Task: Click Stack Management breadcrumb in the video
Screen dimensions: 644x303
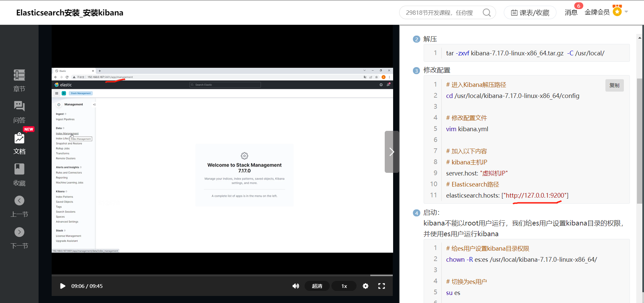Action: [x=80, y=93]
